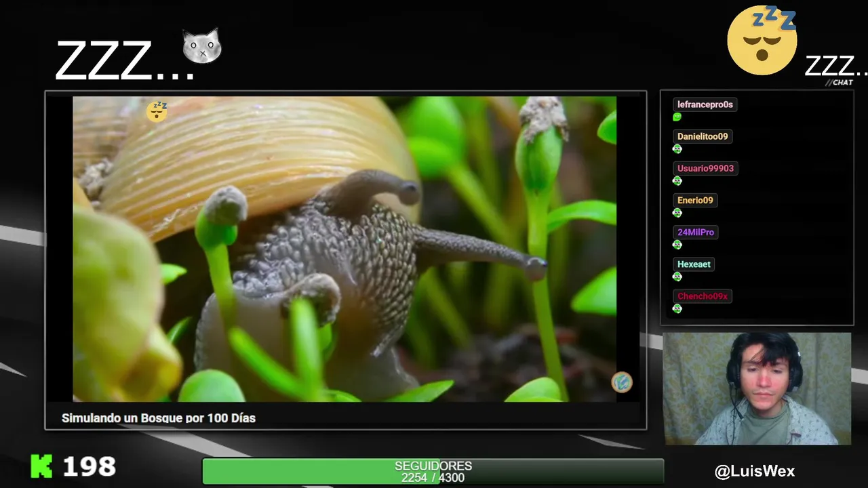
Task: Open chat user lefrancepro0s
Action: pyautogui.click(x=705, y=104)
